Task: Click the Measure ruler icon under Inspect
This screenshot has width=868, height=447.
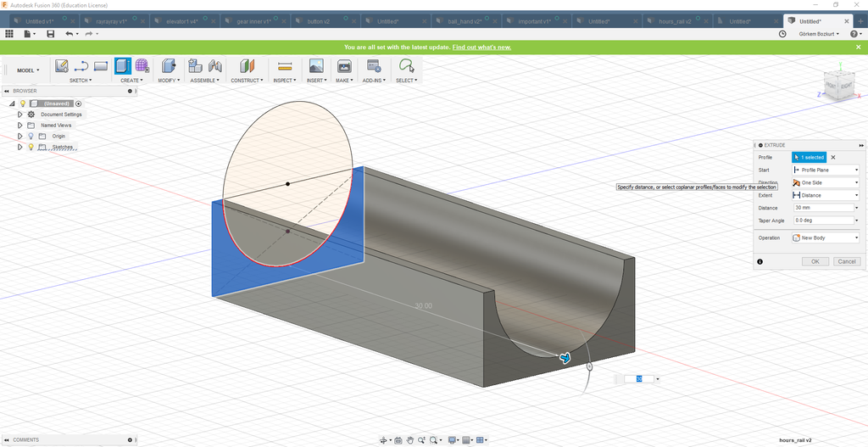Action: 285,66
